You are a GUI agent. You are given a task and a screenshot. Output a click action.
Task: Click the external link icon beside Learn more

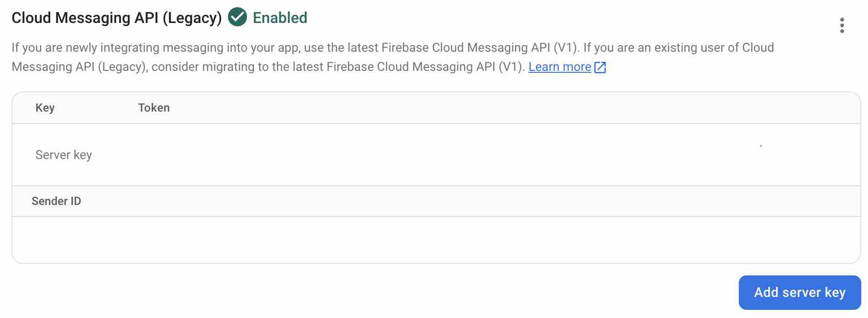pos(600,68)
